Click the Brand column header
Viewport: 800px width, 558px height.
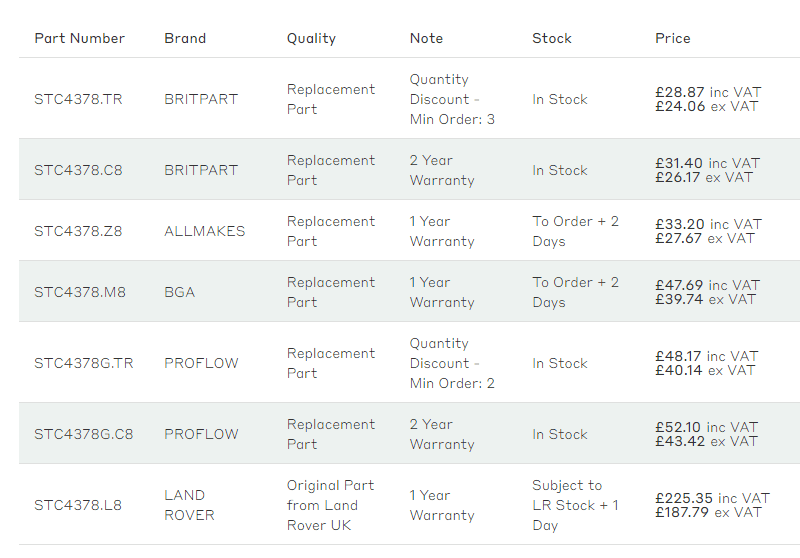(x=185, y=38)
